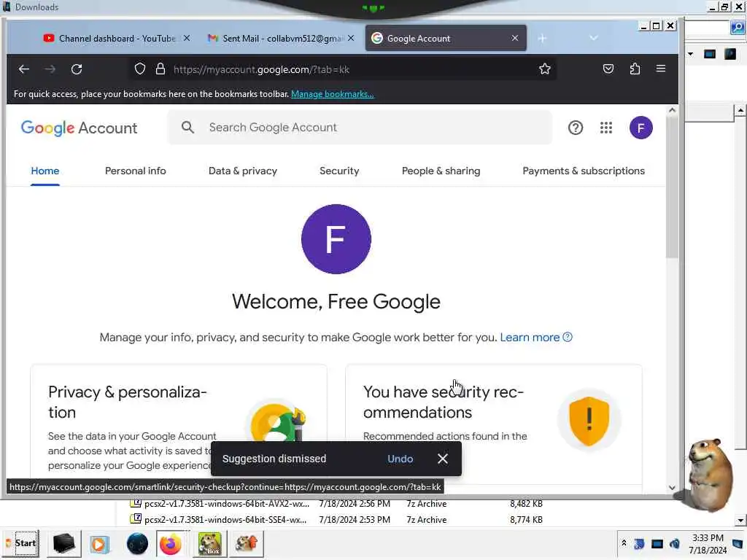
Task: Bookmark this page with the star icon
Action: click(x=544, y=69)
